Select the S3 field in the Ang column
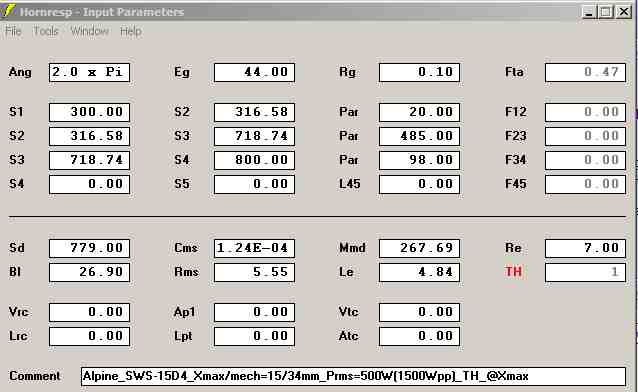 point(90,160)
